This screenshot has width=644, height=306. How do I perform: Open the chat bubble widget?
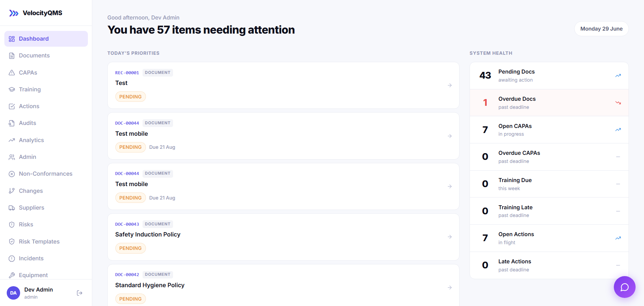(x=625, y=287)
